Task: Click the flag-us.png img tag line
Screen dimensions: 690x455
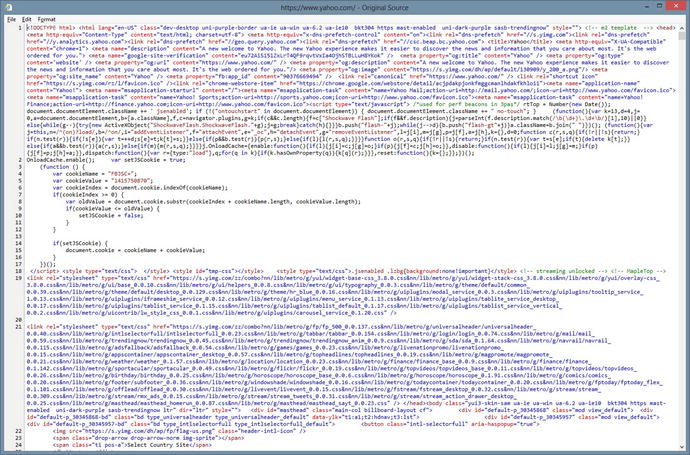Action: [x=179, y=431]
